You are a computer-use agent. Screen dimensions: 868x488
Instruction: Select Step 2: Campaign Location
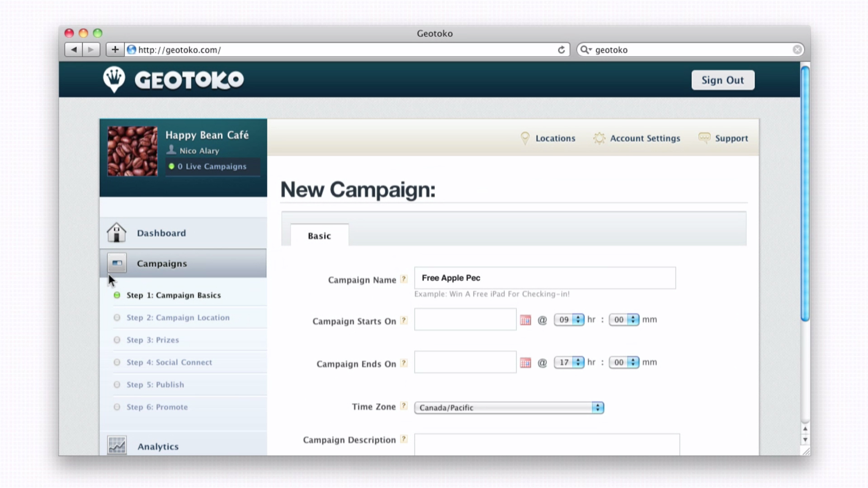(178, 318)
